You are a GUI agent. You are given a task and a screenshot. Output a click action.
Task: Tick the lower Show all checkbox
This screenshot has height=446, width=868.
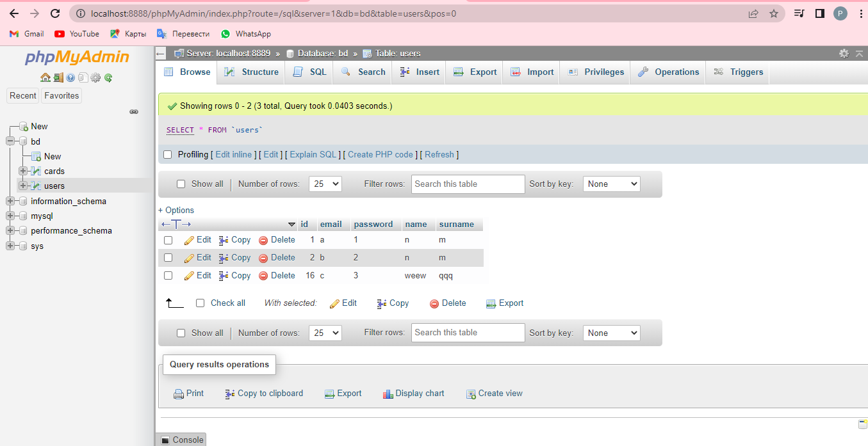click(181, 333)
